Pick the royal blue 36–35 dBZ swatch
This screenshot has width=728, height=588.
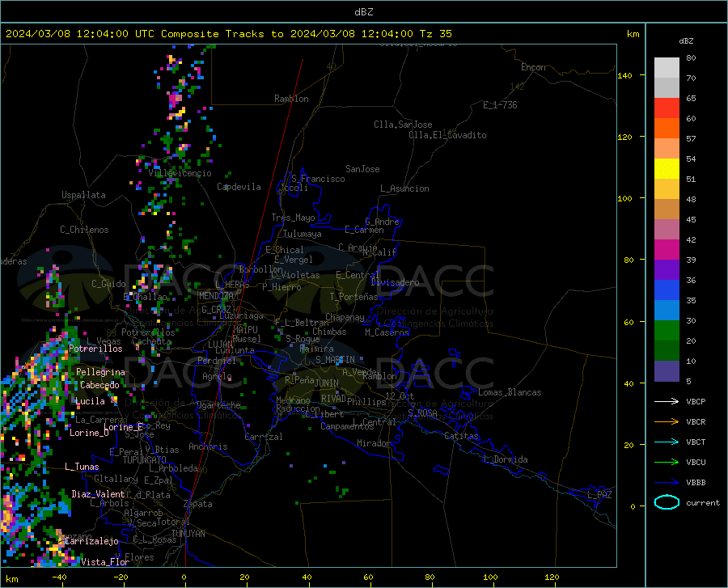click(x=667, y=290)
